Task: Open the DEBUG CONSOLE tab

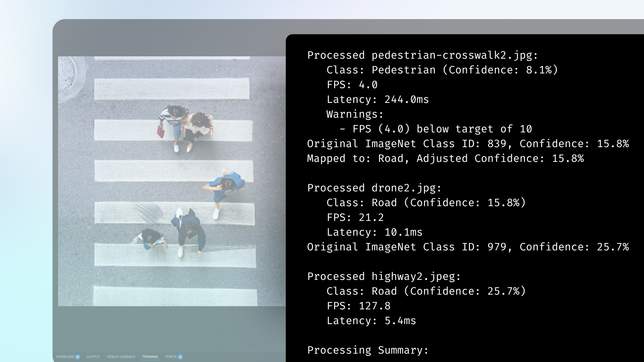Action: coord(121,357)
